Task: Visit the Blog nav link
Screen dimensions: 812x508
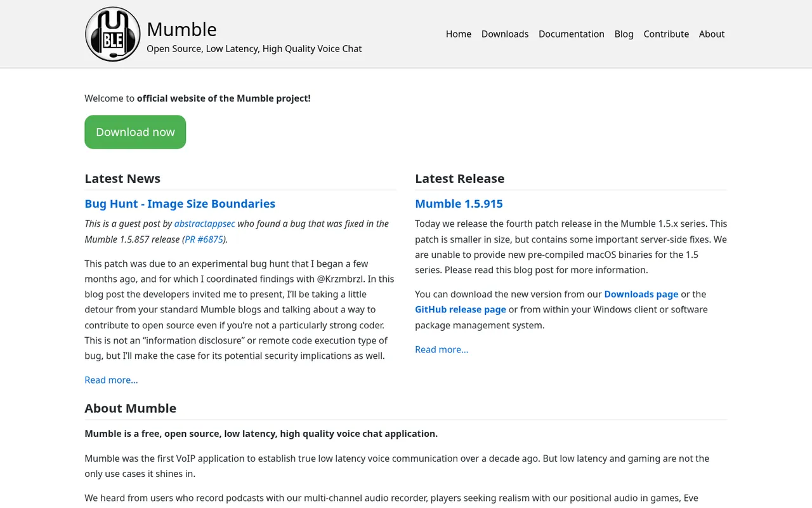Action: tap(624, 34)
